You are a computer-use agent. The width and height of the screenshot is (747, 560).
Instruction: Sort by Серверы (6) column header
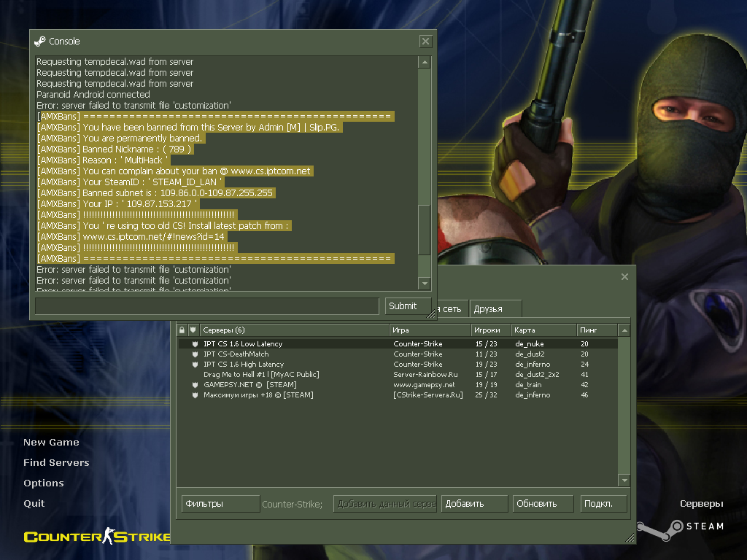click(x=294, y=330)
